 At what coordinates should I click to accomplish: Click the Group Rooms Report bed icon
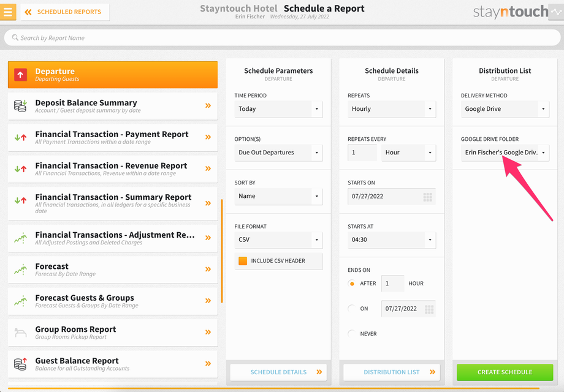[20, 333]
